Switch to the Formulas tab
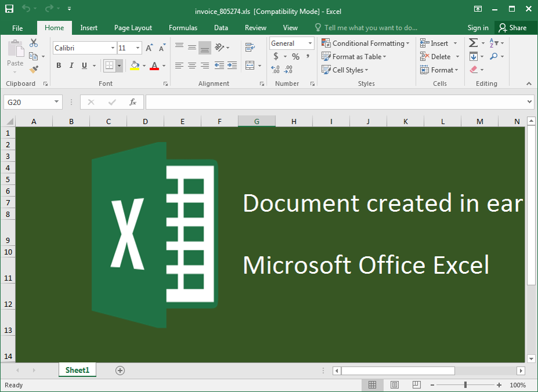The height and width of the screenshot is (392, 538). tap(183, 28)
